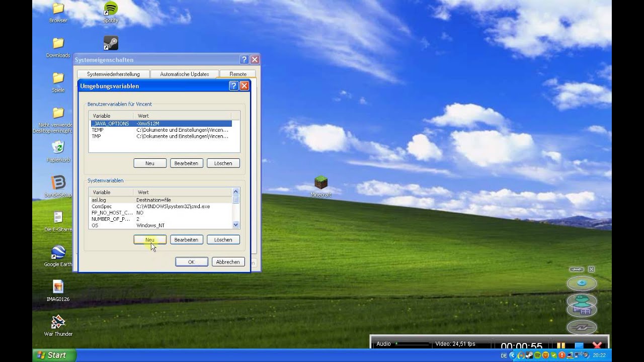This screenshot has width=644, height=362.
Task: Click Bearbeiten under Benutzervariablen
Action: coord(187,163)
